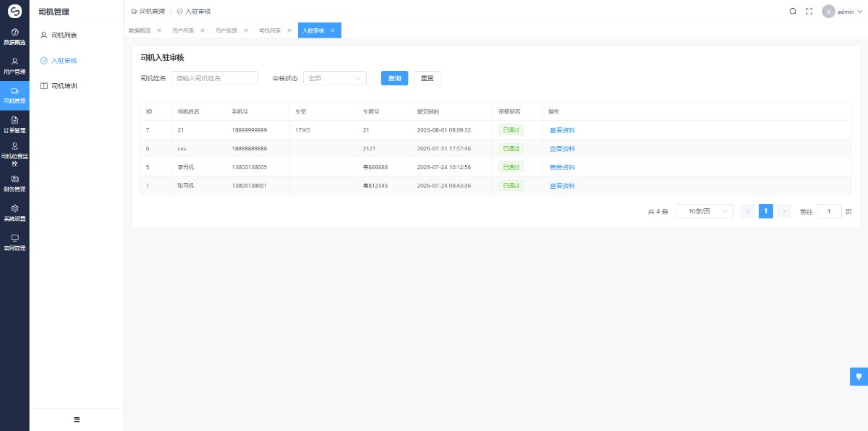Open the 10条/页 page size dropdown
This screenshot has width=868, height=431.
pyautogui.click(x=705, y=211)
